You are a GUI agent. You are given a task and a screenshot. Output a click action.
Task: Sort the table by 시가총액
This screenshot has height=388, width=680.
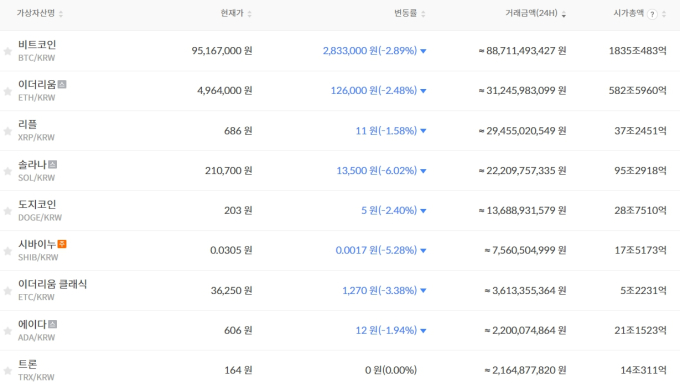(628, 13)
